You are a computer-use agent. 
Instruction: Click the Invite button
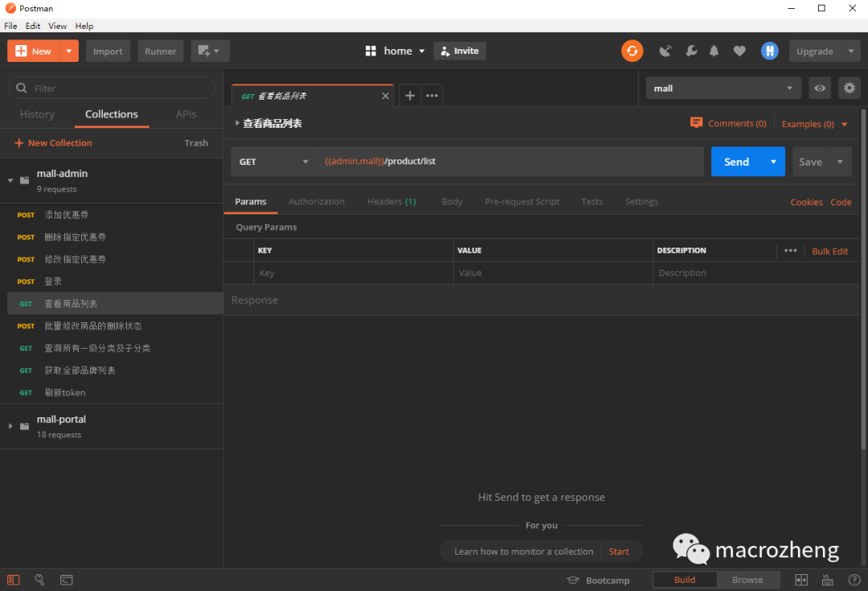(x=460, y=51)
